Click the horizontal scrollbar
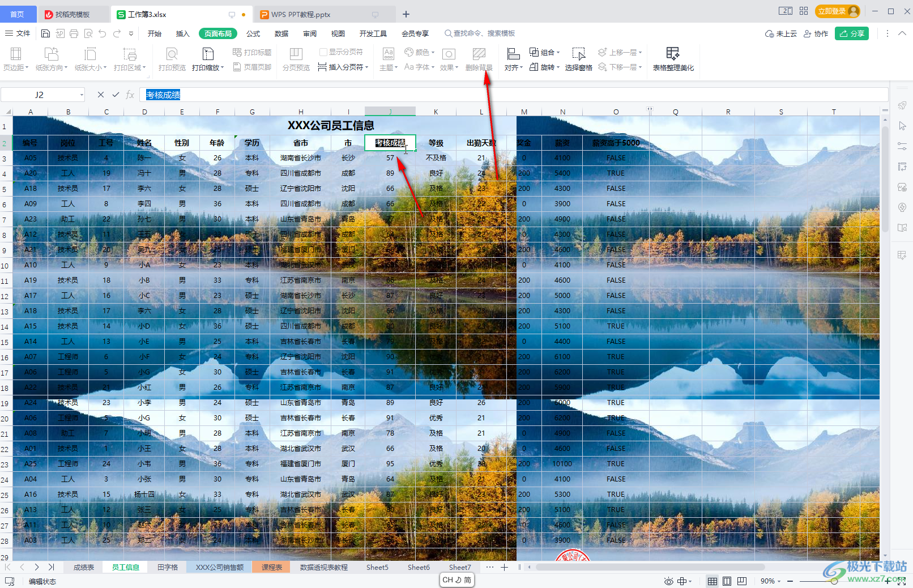This screenshot has width=913, height=588. (x=650, y=567)
